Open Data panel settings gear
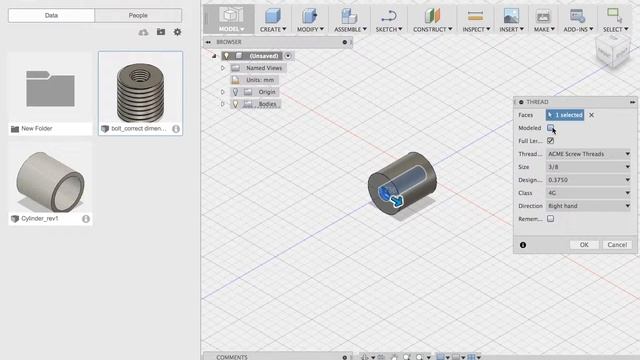This screenshot has height=360, width=640. click(x=177, y=32)
